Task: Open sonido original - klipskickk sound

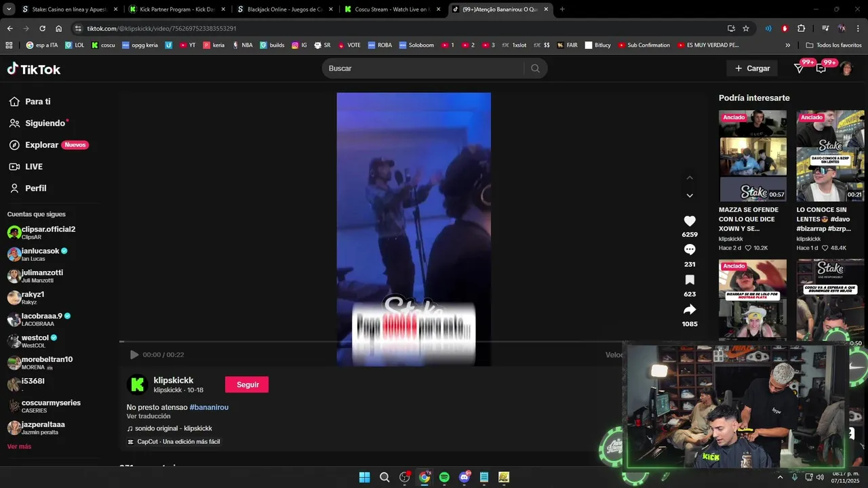Action: pos(170,428)
